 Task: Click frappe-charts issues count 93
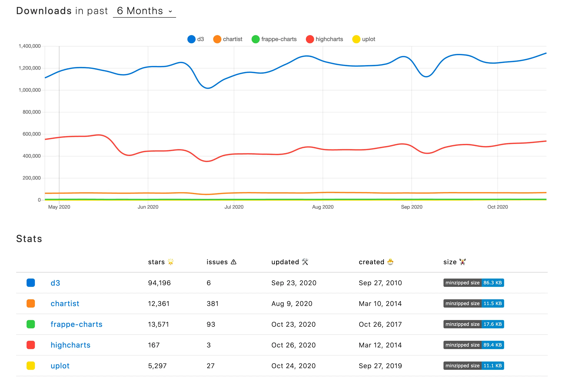tap(211, 324)
